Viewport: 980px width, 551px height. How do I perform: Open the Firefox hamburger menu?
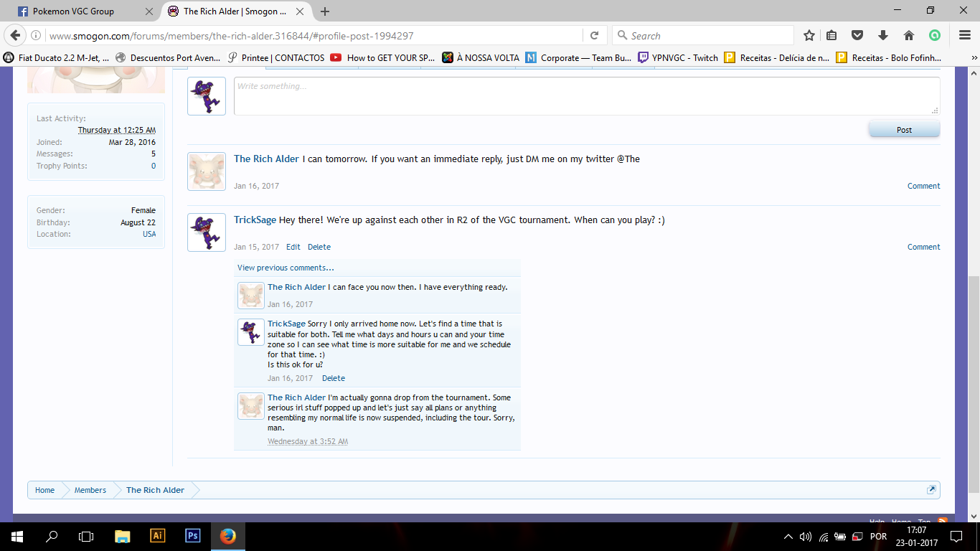click(x=965, y=36)
